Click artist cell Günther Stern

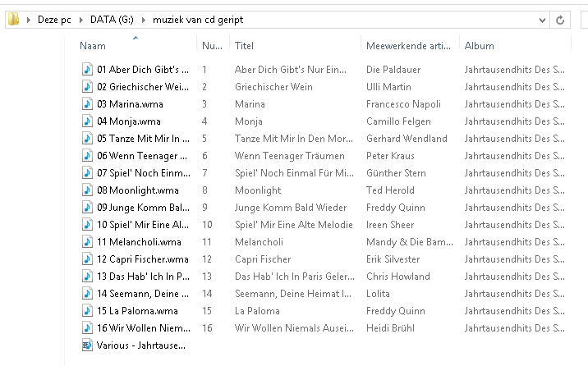point(396,172)
